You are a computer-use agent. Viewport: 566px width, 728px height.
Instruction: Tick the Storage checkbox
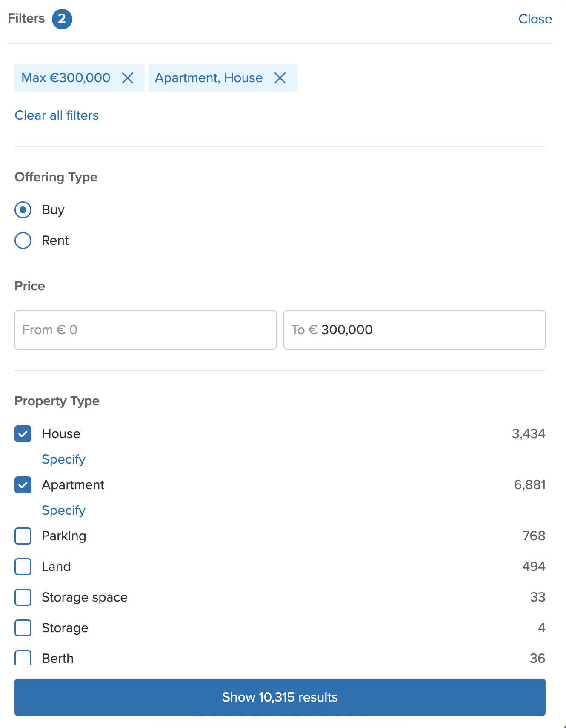(x=23, y=628)
